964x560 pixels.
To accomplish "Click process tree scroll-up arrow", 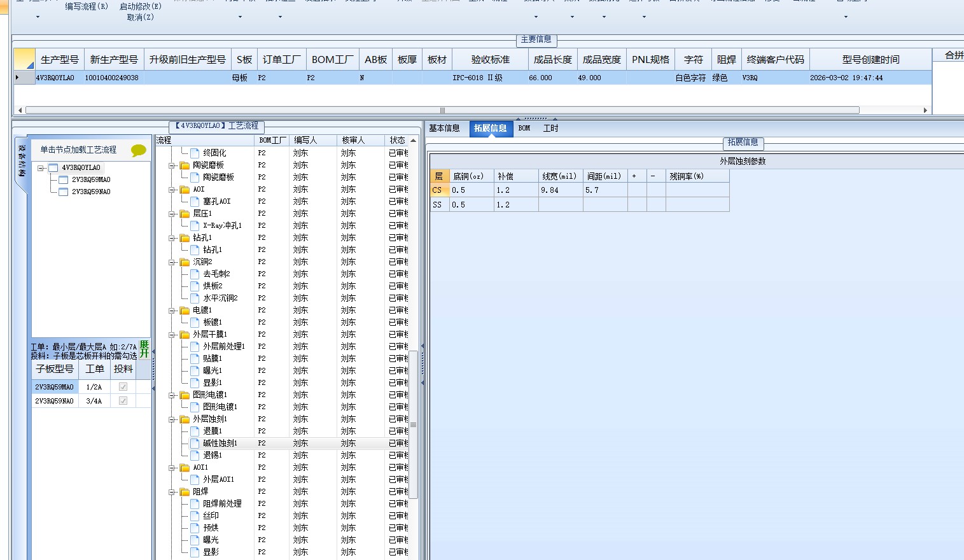I will pyautogui.click(x=413, y=141).
